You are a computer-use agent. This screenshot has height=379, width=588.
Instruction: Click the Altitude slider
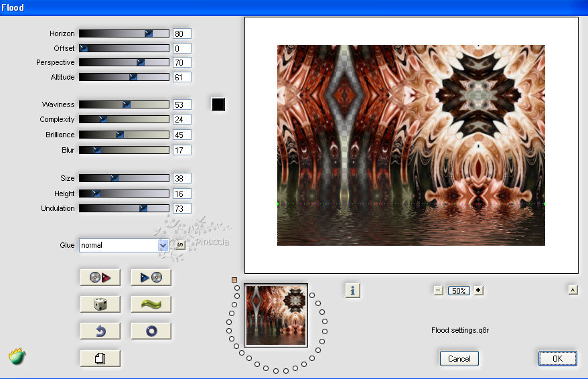[x=124, y=77]
